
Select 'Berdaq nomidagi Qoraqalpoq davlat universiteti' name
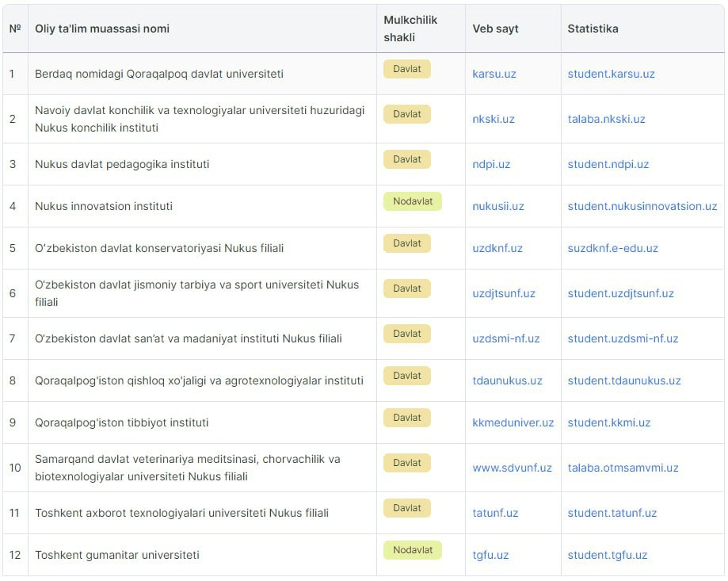(x=158, y=74)
